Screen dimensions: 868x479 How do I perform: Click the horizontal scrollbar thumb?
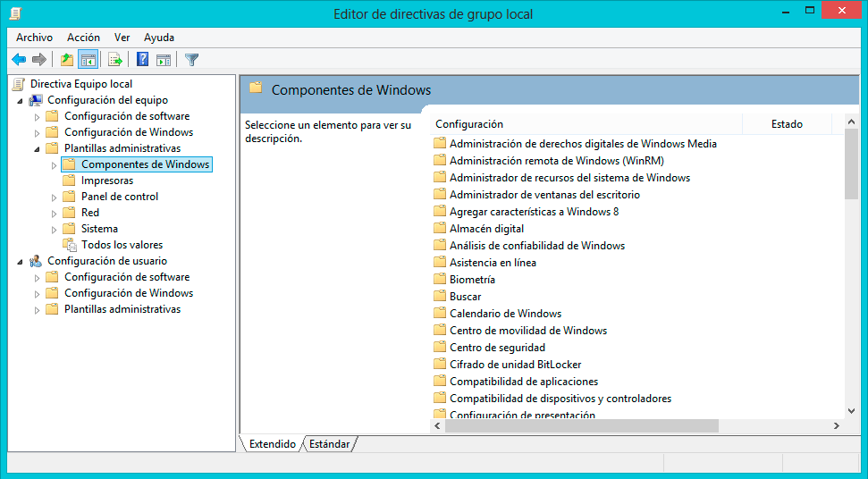click(582, 425)
